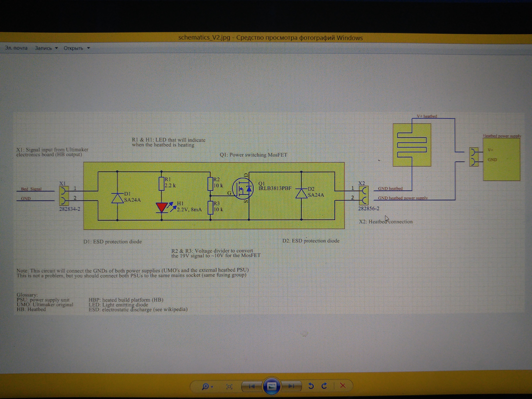The width and height of the screenshot is (532, 399).
Task: Rotate the image clockwise
Action: tap(324, 386)
